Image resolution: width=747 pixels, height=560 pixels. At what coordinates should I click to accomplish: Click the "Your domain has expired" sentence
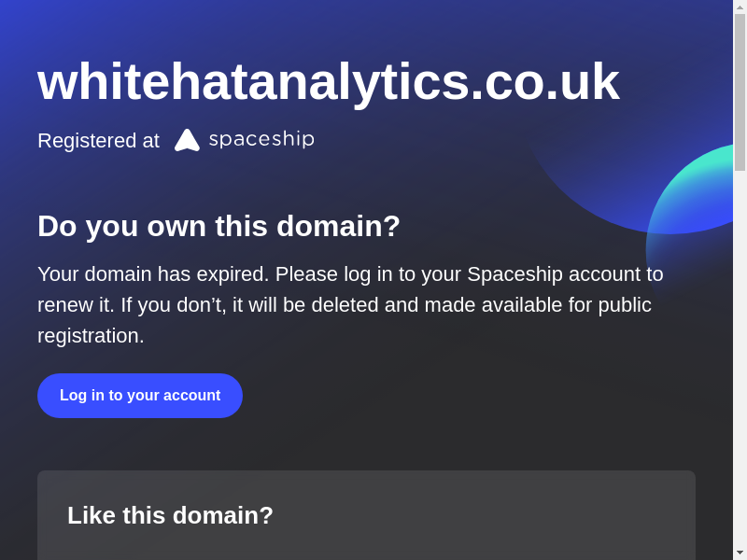coord(153,274)
